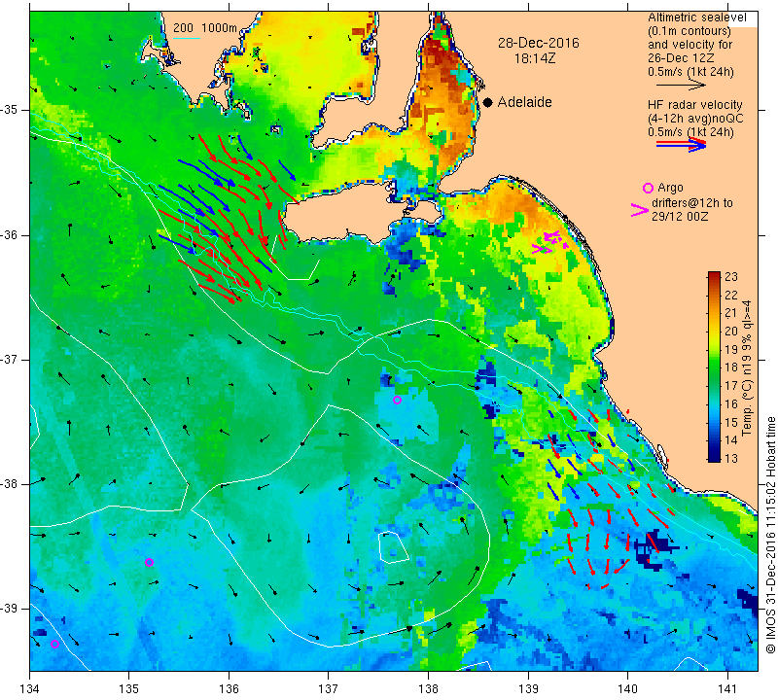Click the small closed white contour near 137.6E 38.5S
This screenshot has width=778, height=700.
click(394, 547)
